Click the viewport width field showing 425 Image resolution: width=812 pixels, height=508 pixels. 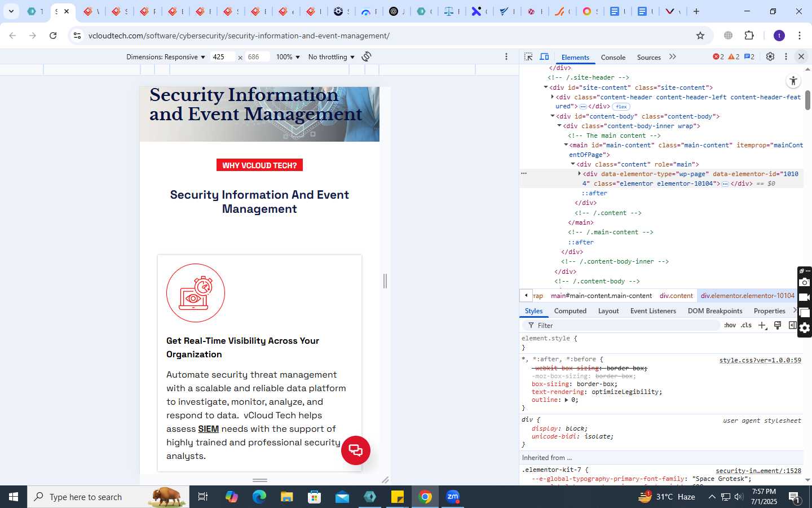(x=222, y=57)
